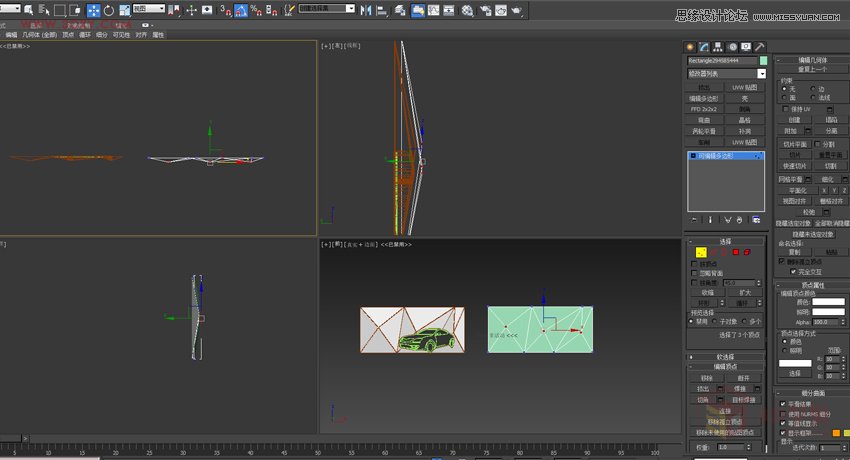Click the object color swatch beside name
Screen dimensions: 850x460
763,61
